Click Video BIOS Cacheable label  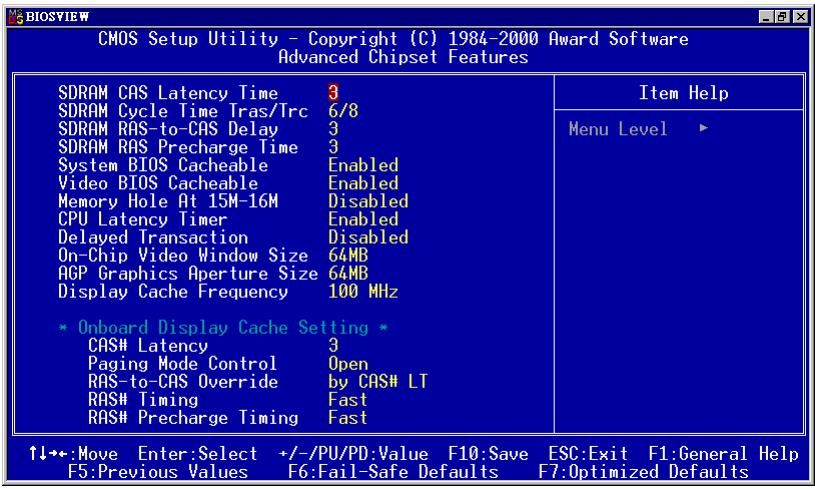click(x=158, y=183)
